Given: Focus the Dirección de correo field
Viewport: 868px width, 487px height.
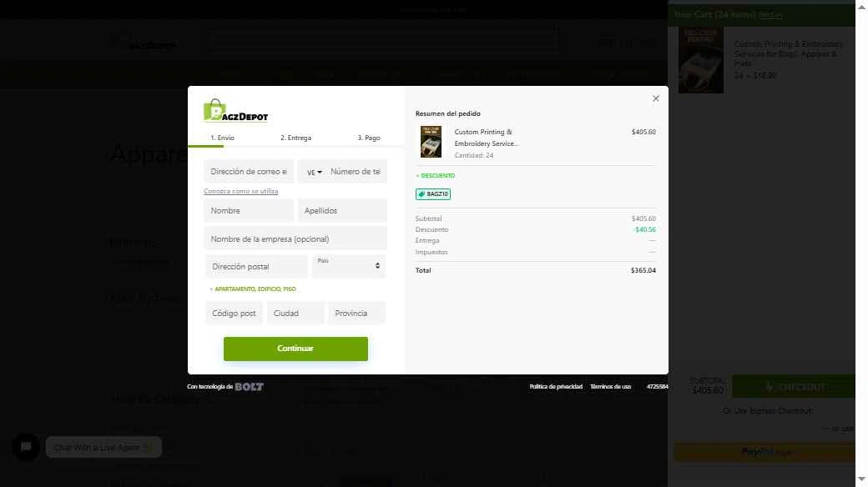Looking at the screenshot, I should pyautogui.click(x=249, y=172).
